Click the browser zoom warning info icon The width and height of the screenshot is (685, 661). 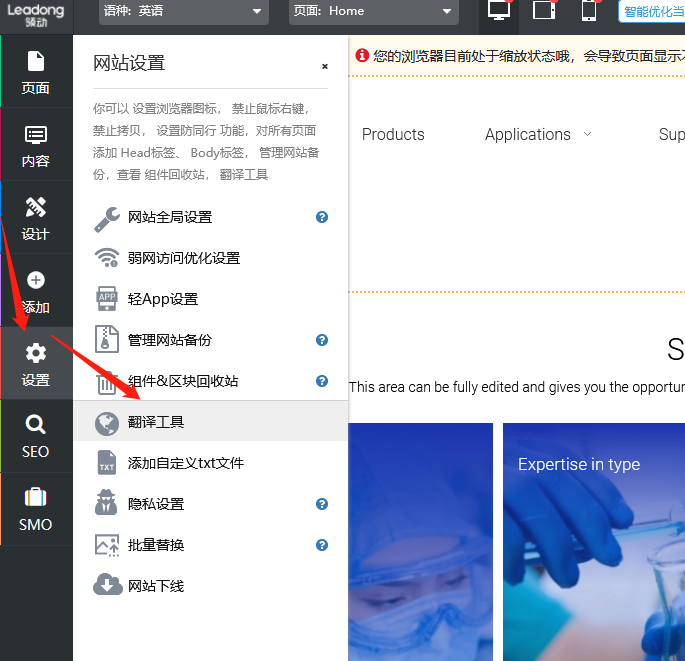tap(362, 55)
